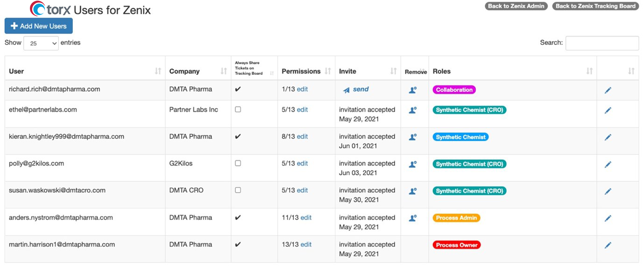Click remove user icon for ethel@partnerlabs.com
This screenshot has height=274, width=644.
click(412, 110)
